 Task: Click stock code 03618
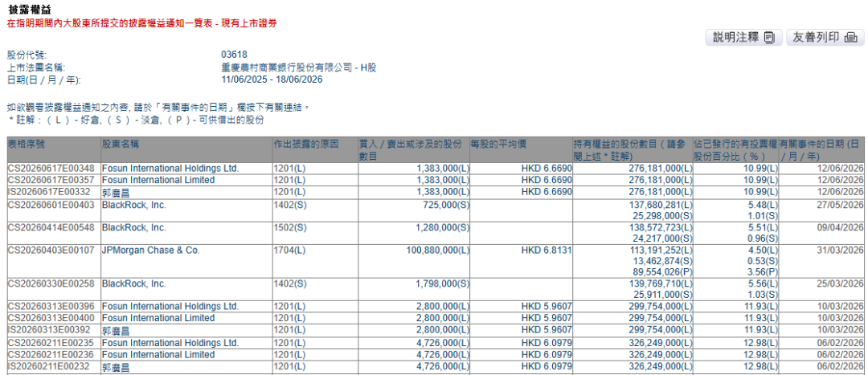point(234,55)
